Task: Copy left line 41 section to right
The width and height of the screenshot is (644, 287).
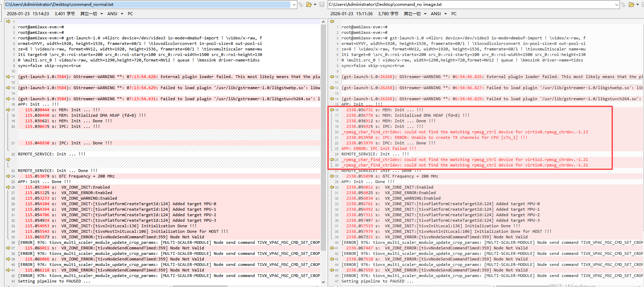Action: tap(8, 270)
